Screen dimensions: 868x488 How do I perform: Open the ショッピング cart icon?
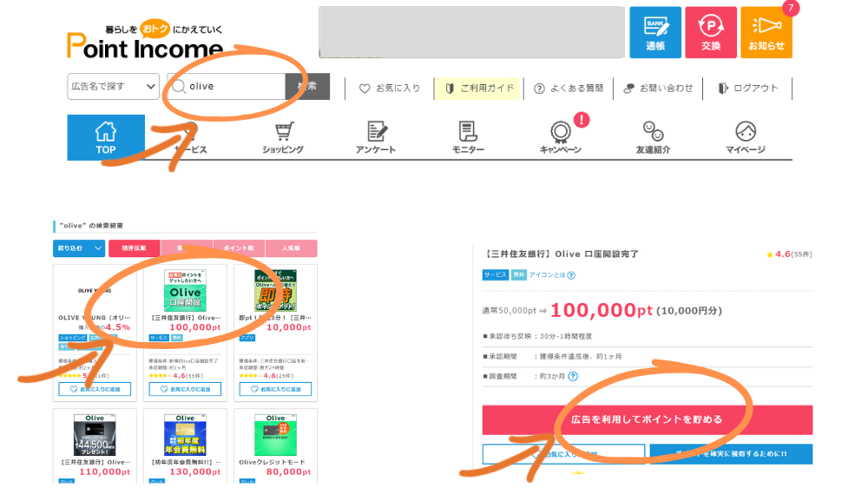click(x=283, y=137)
